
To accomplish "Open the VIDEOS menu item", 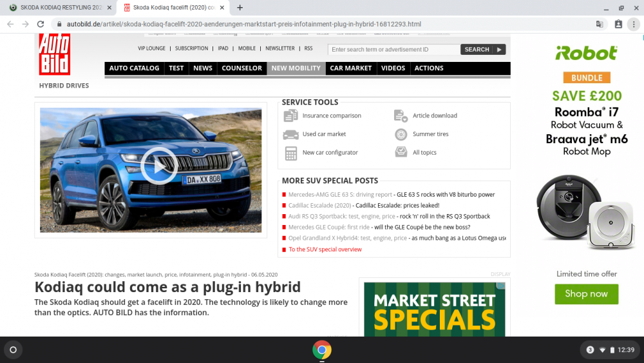I will click(x=393, y=68).
